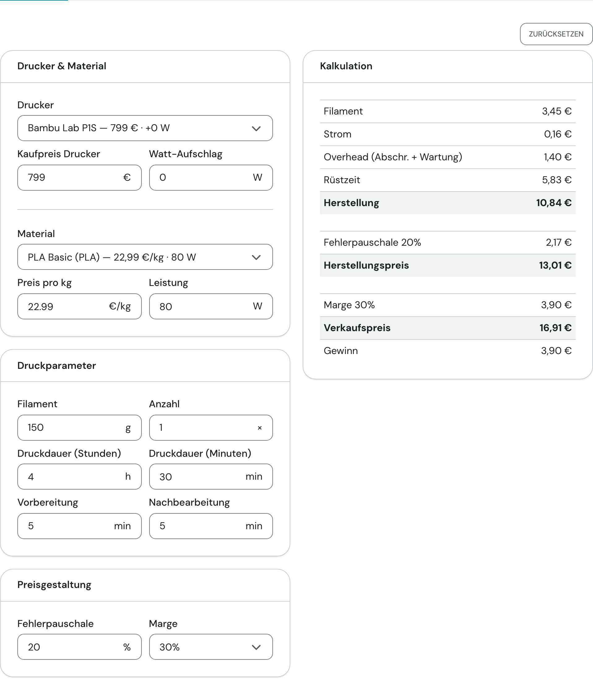Click the Preisgestaltung section heading
This screenshot has height=700, width=593.
pyautogui.click(x=54, y=585)
